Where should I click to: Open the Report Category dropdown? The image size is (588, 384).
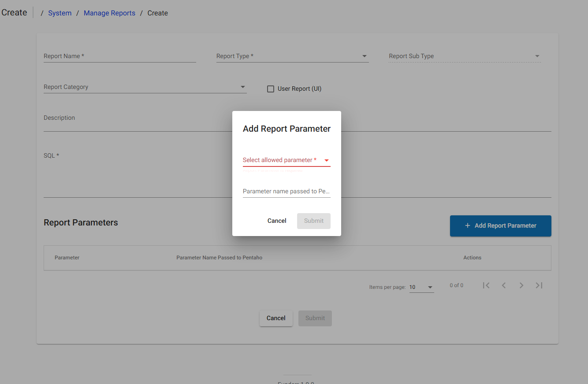(x=242, y=87)
